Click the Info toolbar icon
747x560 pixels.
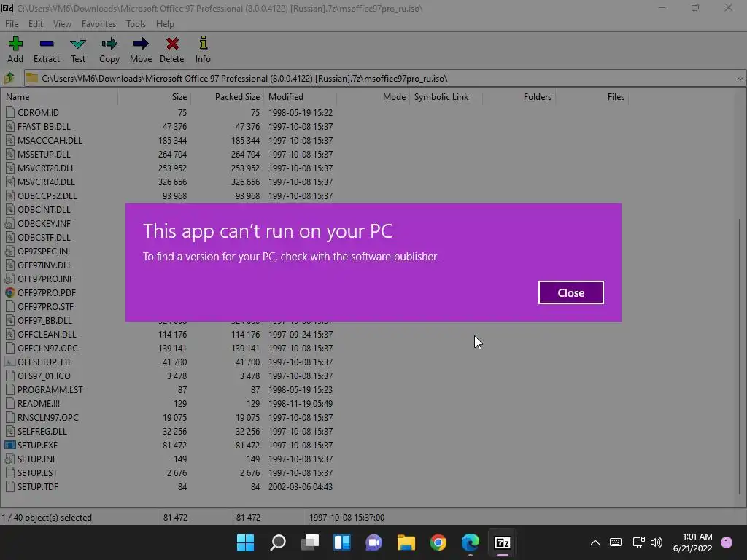pos(203,43)
